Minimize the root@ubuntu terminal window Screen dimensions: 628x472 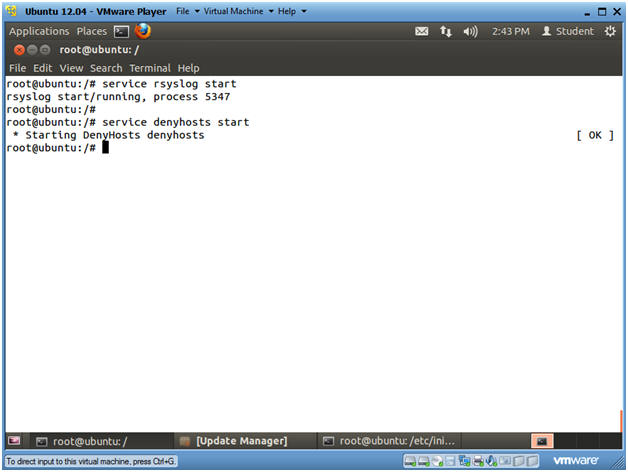coord(32,50)
